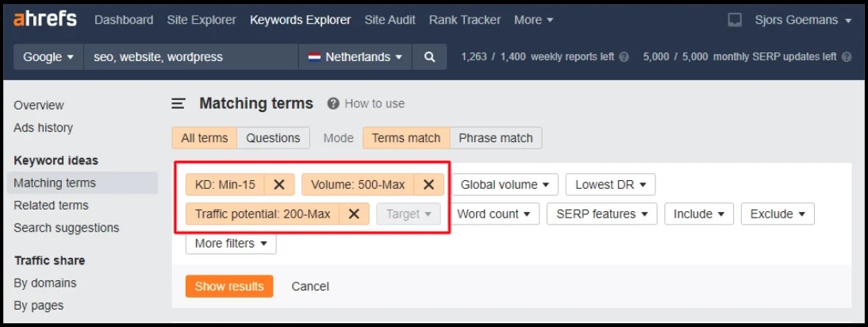
Task: Open the notifications monitor icon
Action: [x=735, y=20]
